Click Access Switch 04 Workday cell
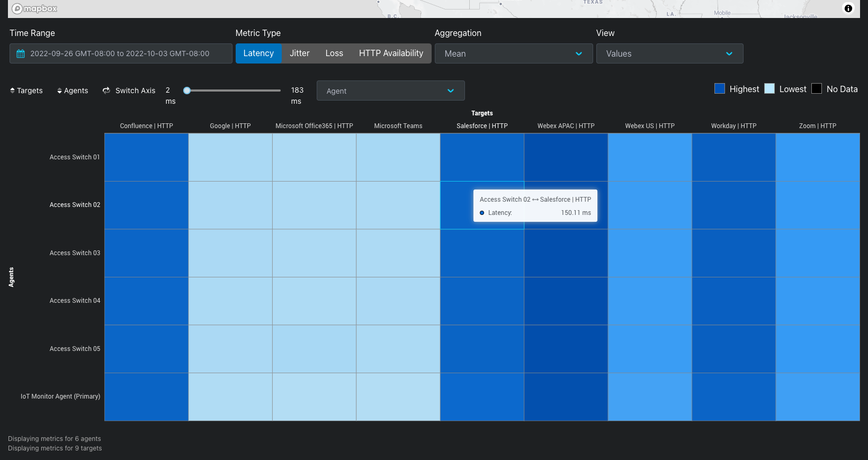Viewport: 868px width, 460px height. pyautogui.click(x=733, y=301)
